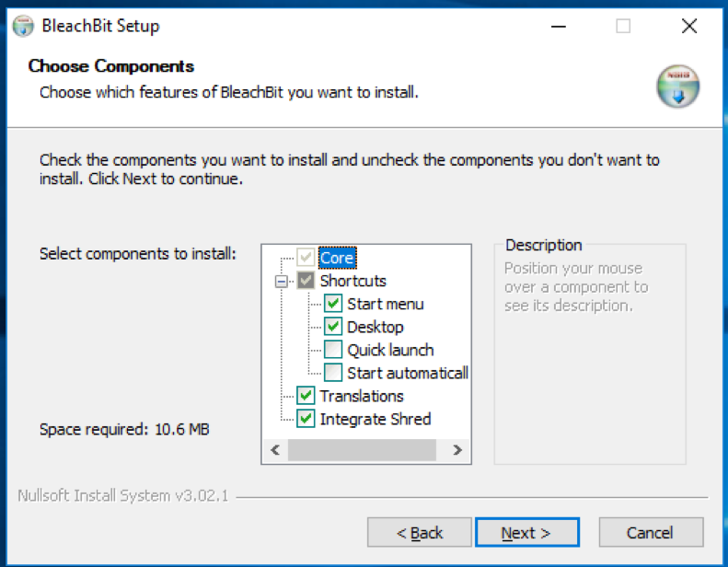Toggle the Shortcuts group checkbox

click(x=306, y=281)
